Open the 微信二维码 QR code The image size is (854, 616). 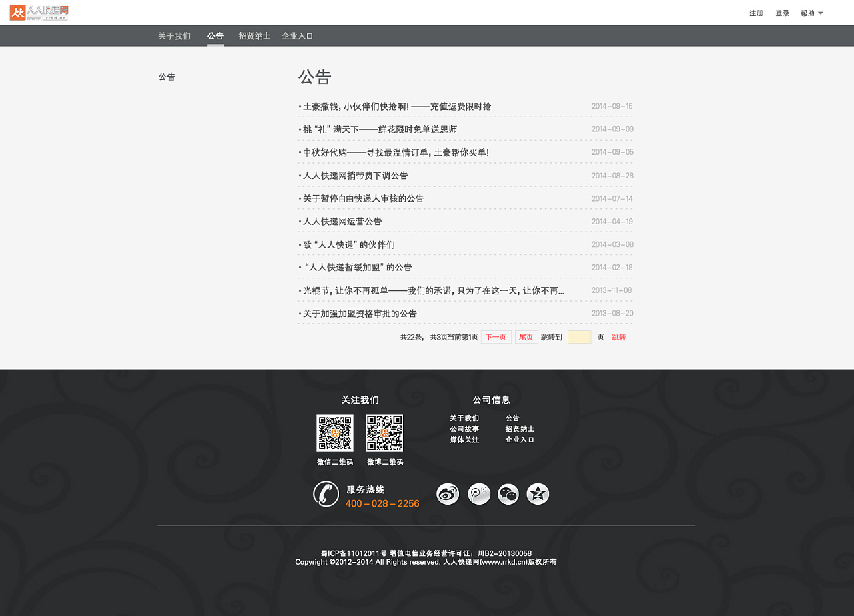[334, 432]
